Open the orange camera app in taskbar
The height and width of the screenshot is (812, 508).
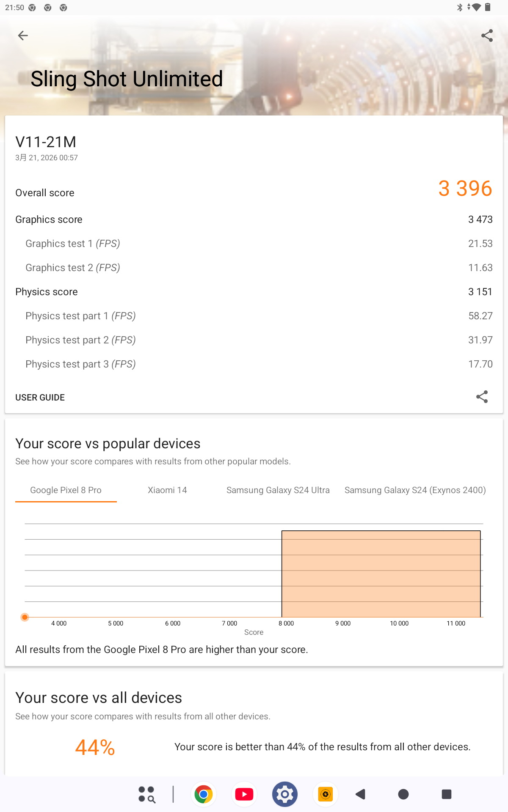pyautogui.click(x=325, y=794)
